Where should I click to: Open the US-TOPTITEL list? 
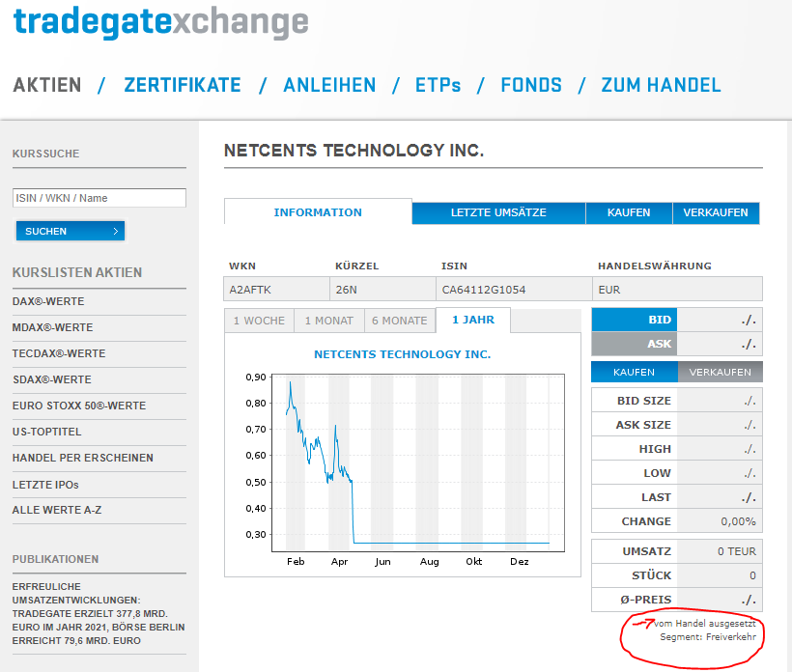click(x=47, y=432)
